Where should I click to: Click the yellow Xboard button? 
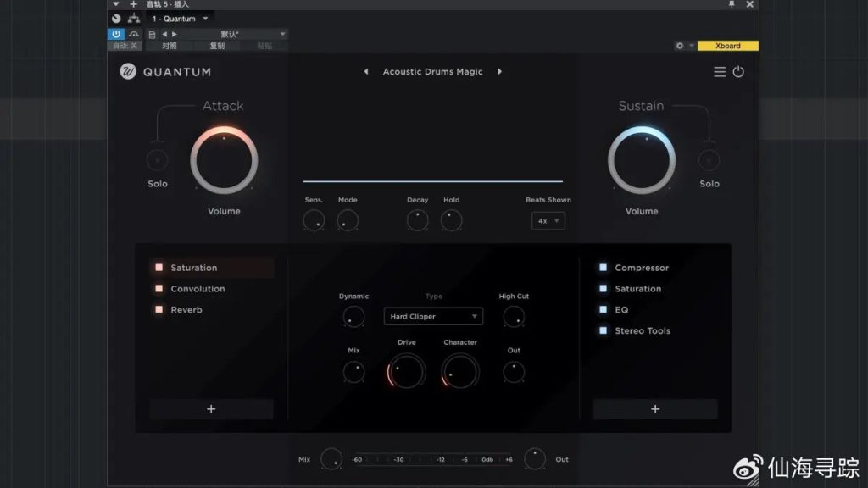pos(728,46)
